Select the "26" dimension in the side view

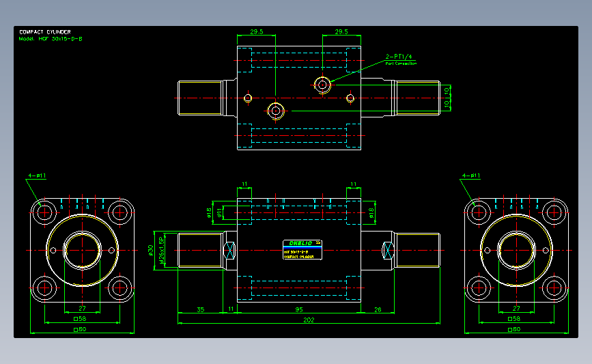click(x=378, y=309)
